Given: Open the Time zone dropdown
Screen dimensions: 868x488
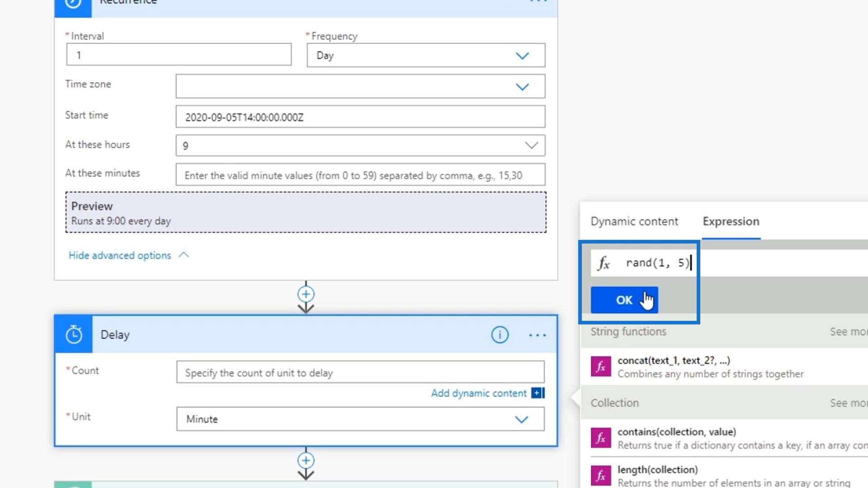Looking at the screenshot, I should [522, 86].
